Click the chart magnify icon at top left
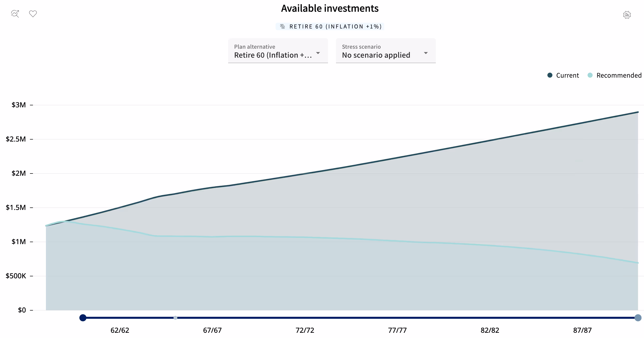The height and width of the screenshot is (338, 644). (15, 13)
